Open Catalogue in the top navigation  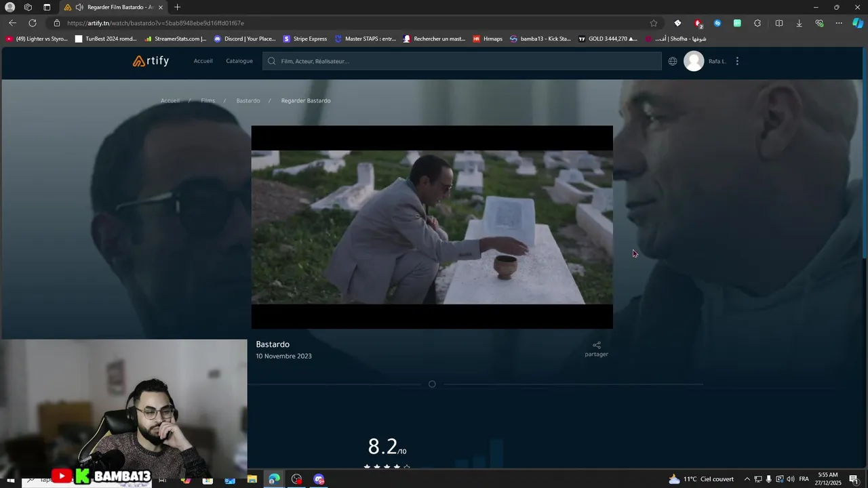tap(239, 61)
